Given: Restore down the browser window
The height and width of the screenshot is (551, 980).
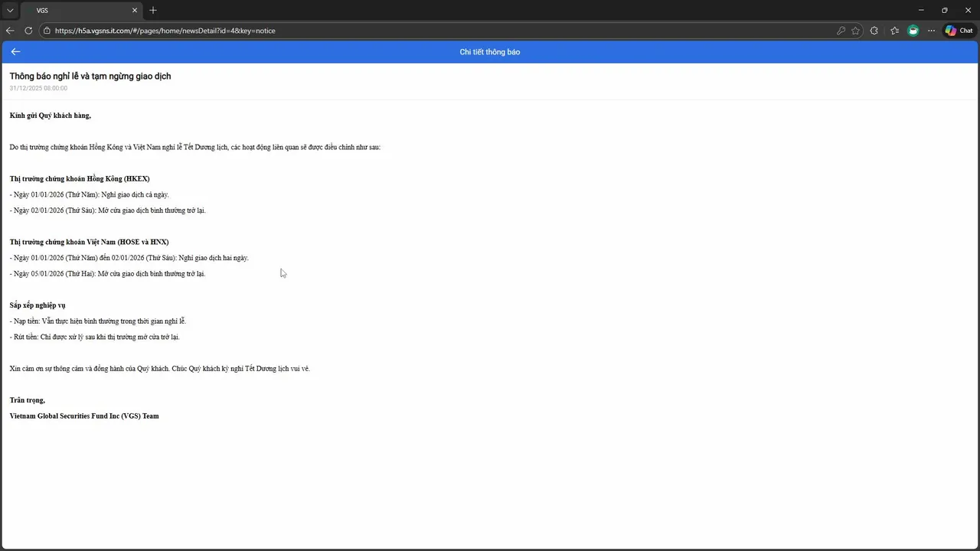Looking at the screenshot, I should click(x=944, y=10).
